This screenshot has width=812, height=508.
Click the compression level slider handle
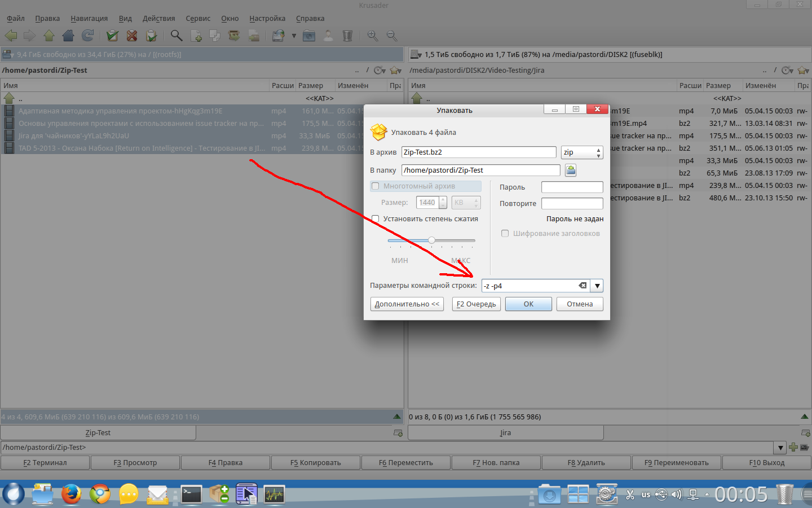pyautogui.click(x=431, y=240)
